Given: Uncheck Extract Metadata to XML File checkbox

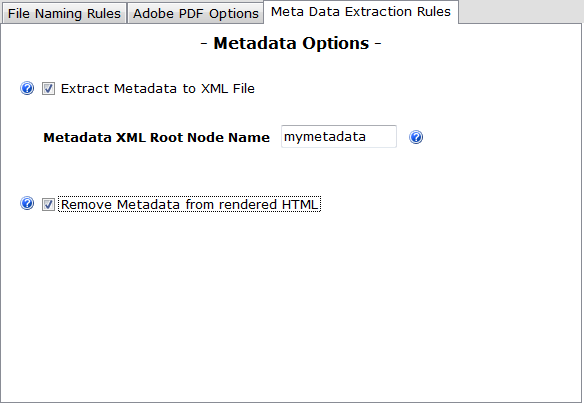Looking at the screenshot, I should (x=48, y=89).
